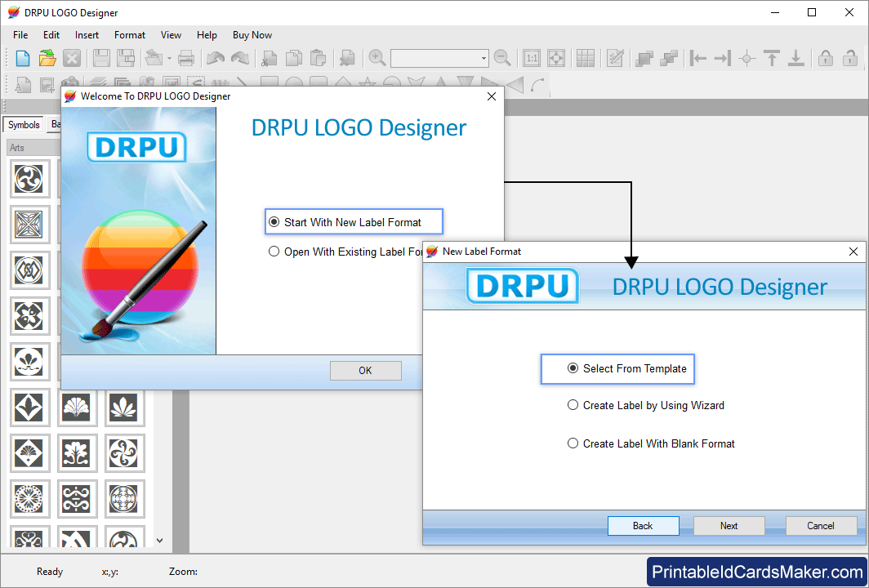Viewport: 869px width, 588px height.
Task: Select the triple-swirl symbol at top of Arts
Action: (x=29, y=179)
